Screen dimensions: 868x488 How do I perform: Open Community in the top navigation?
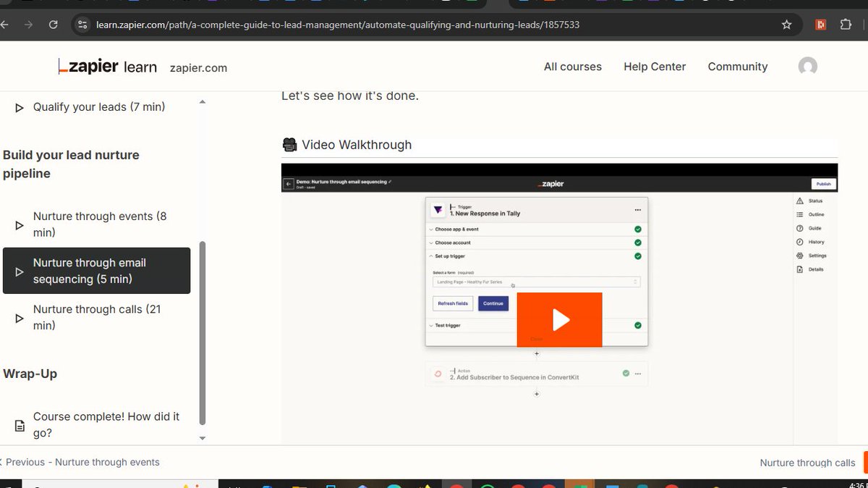click(738, 67)
